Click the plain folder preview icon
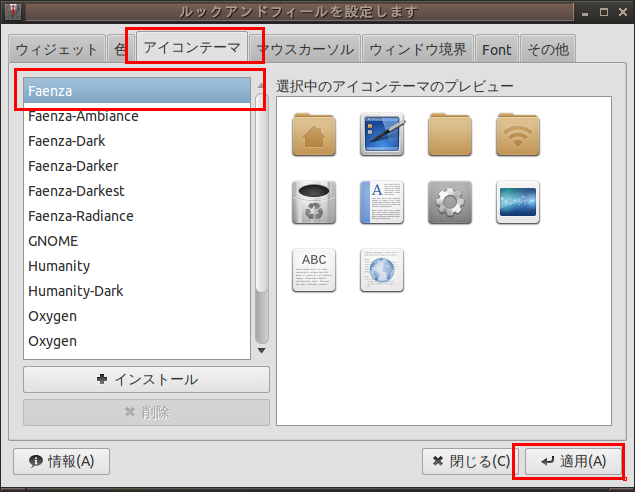 click(x=450, y=134)
